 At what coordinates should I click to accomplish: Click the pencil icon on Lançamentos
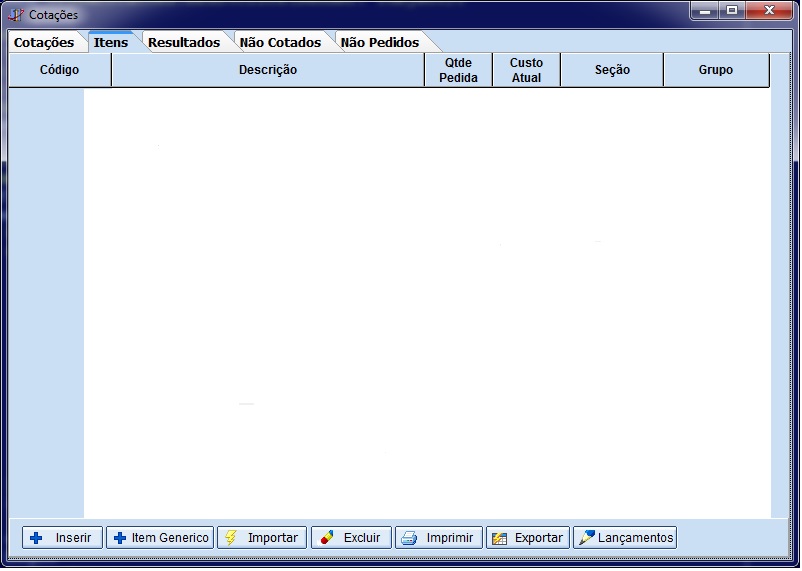coord(586,537)
